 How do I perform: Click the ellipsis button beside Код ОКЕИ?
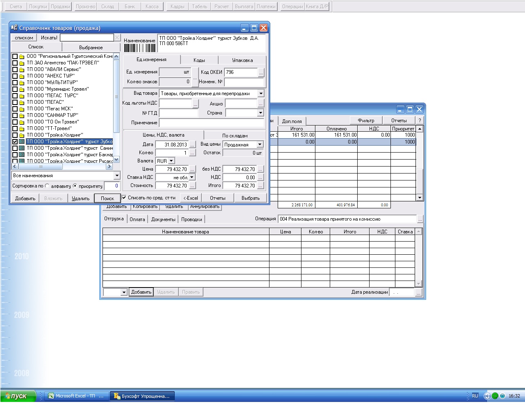click(261, 72)
